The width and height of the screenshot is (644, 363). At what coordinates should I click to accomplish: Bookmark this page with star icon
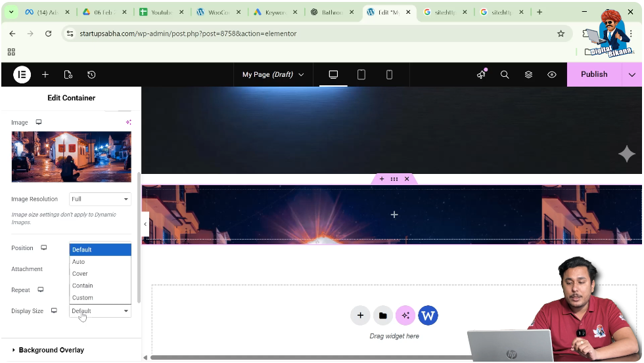click(561, 33)
